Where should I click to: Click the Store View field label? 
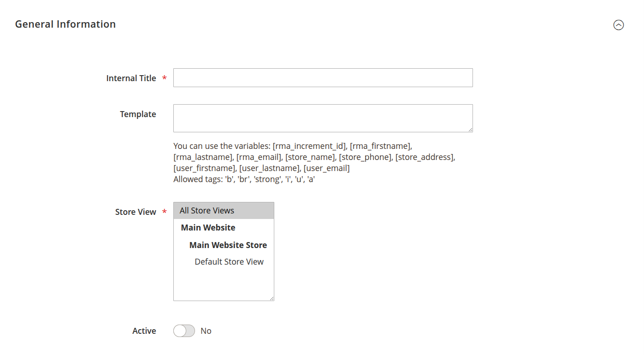(136, 212)
